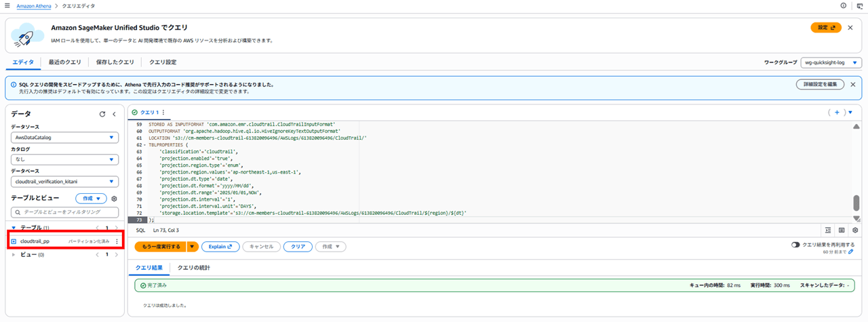
Task: Click the クエリは成功しました。 message
Action: (x=165, y=305)
